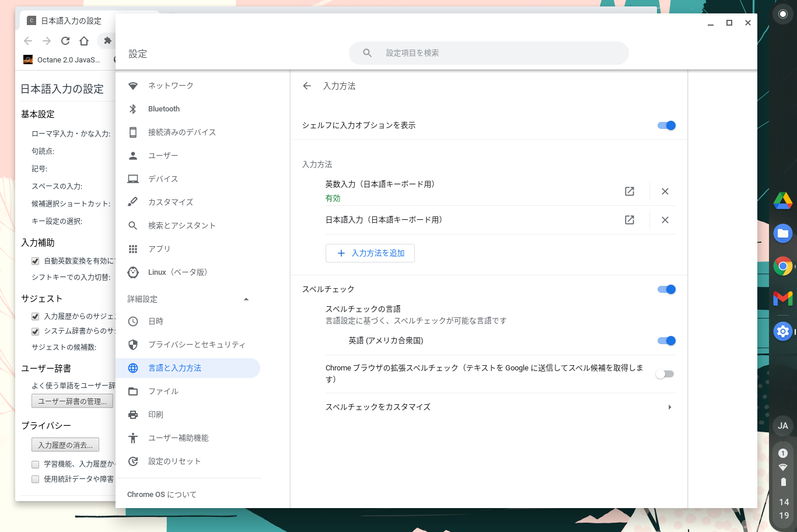797x532 pixels.
Task: Launch Chrome from the shelf
Action: click(783, 266)
